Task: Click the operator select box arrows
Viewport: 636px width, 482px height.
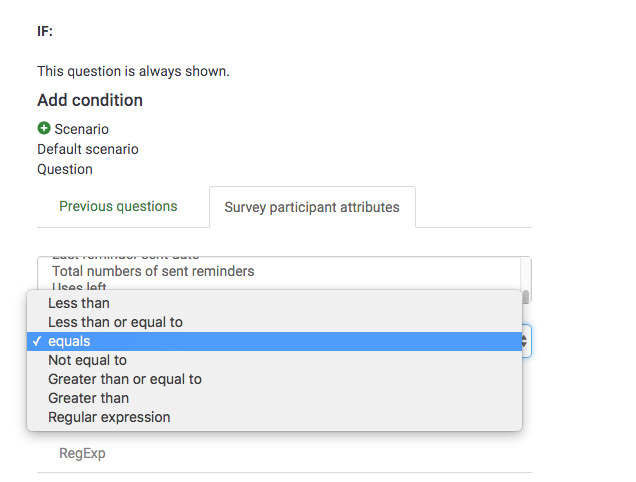Action: point(526,341)
